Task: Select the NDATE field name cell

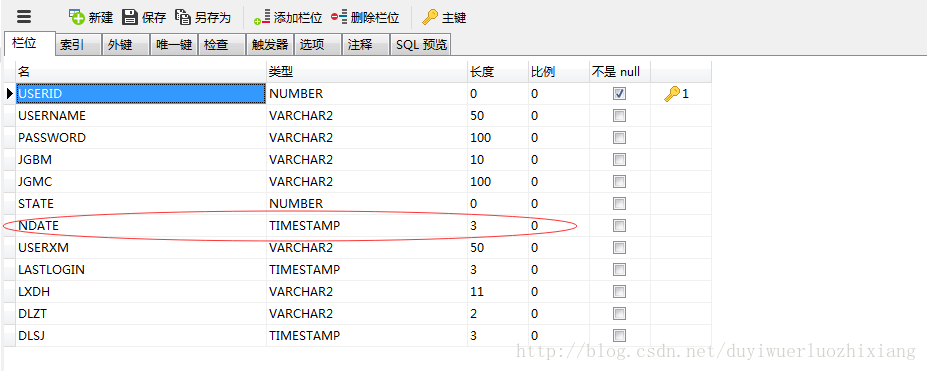Action: [141, 226]
